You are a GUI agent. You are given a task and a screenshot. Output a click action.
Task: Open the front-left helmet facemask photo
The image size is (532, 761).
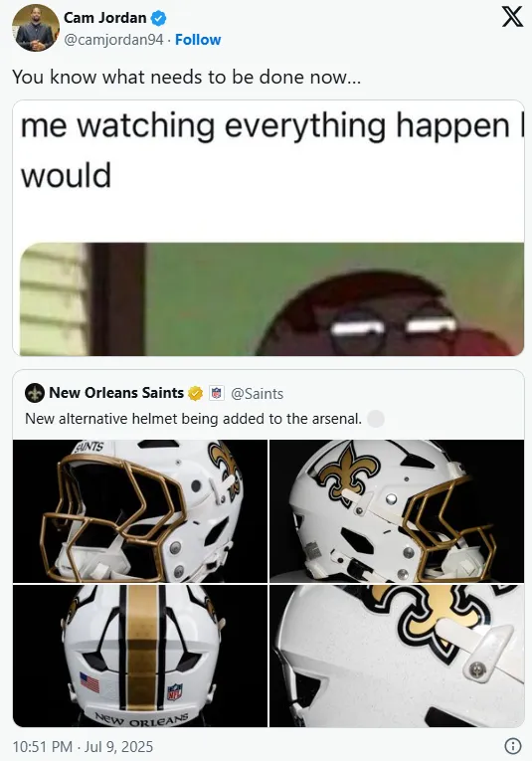pyautogui.click(x=140, y=511)
